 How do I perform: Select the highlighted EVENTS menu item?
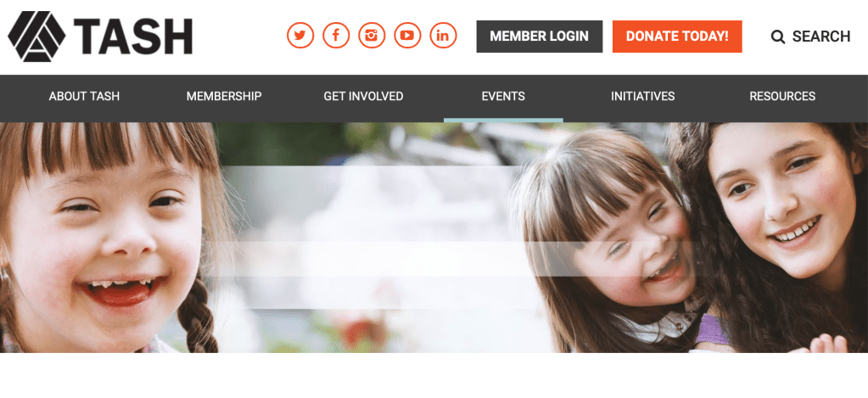coord(503,96)
